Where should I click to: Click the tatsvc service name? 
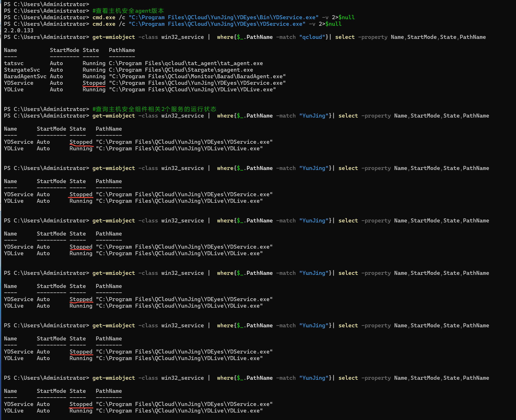(x=14, y=63)
